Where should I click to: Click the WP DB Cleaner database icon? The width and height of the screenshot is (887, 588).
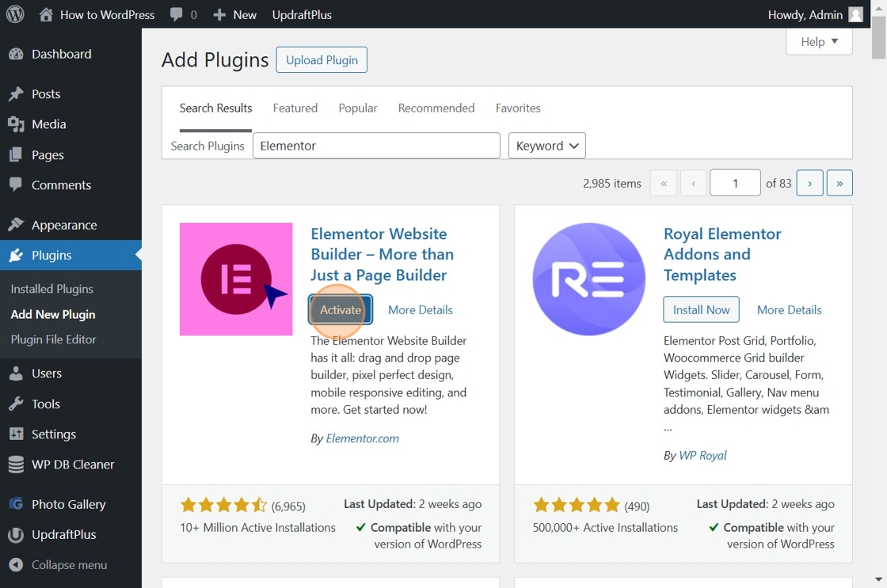16,465
